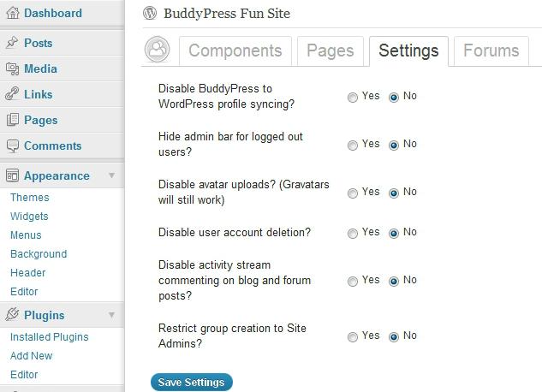This screenshot has width=542, height=392.
Task: Click the Media camera icon
Action: coord(13,68)
